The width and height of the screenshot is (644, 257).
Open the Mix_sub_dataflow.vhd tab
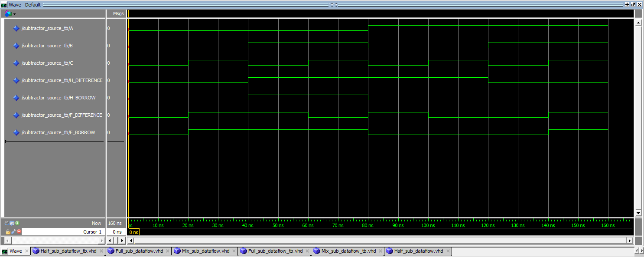205,251
